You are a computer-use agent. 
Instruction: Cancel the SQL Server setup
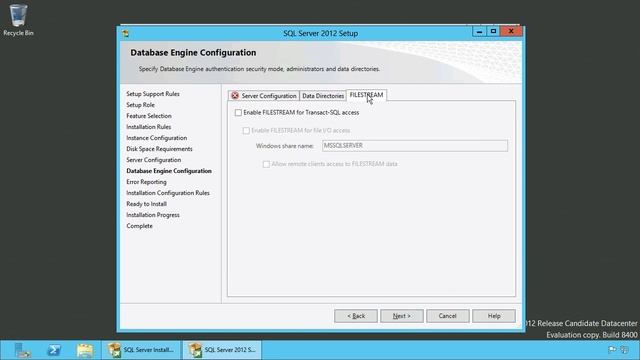tap(448, 316)
